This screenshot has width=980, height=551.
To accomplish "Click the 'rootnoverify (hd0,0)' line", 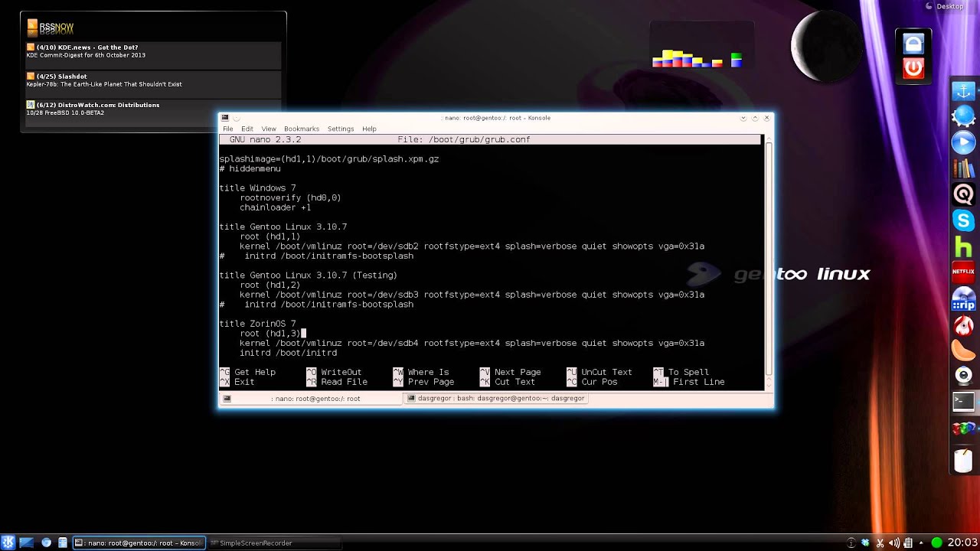I will tap(290, 197).
